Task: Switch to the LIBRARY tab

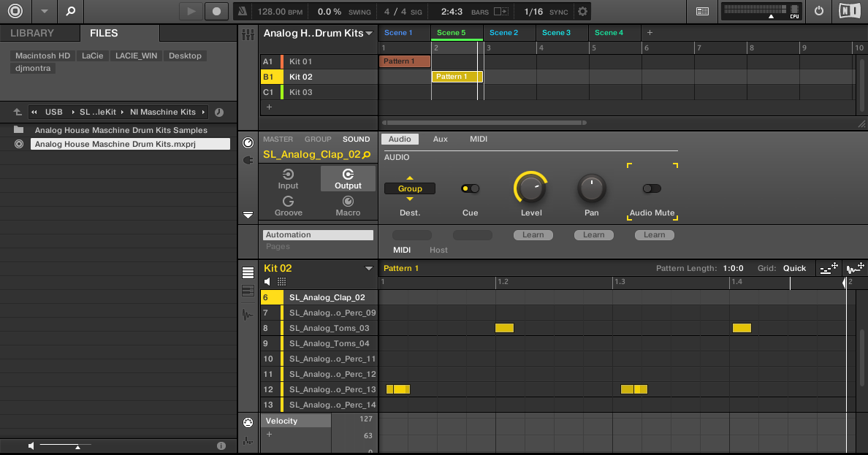Action: click(32, 33)
